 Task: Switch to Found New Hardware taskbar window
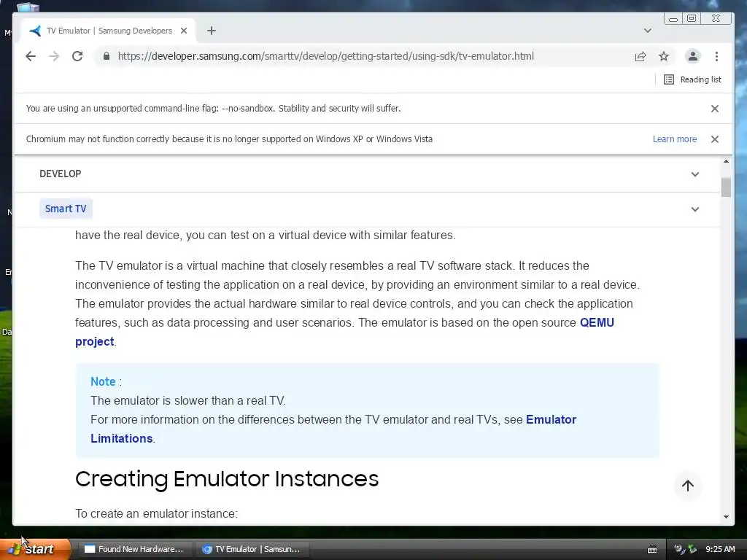(x=134, y=549)
